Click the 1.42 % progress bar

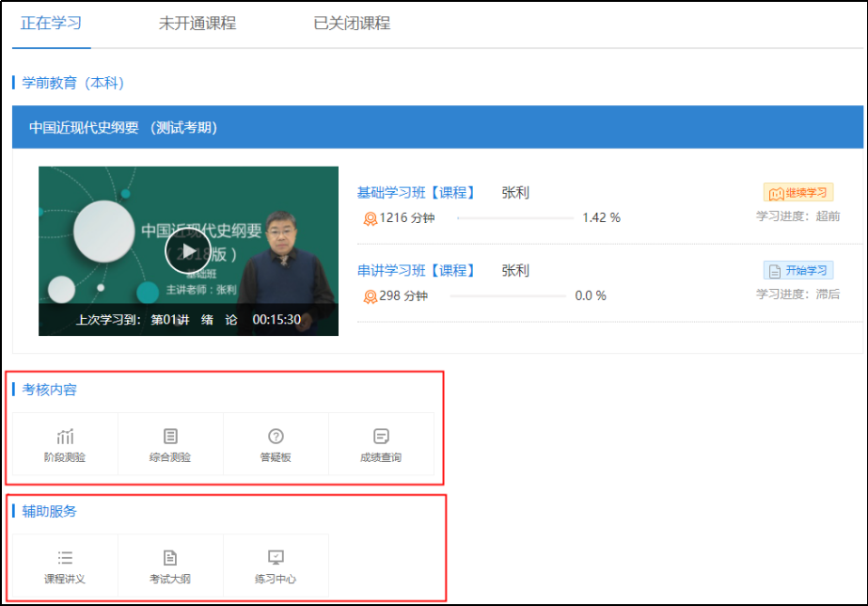point(515,218)
